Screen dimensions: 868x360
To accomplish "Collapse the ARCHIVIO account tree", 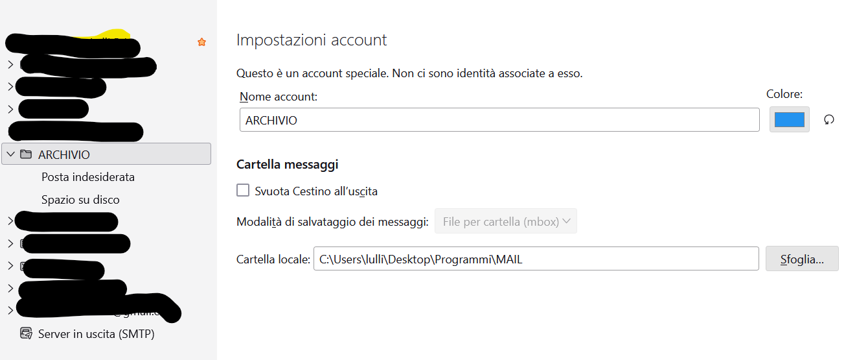I will (11, 154).
